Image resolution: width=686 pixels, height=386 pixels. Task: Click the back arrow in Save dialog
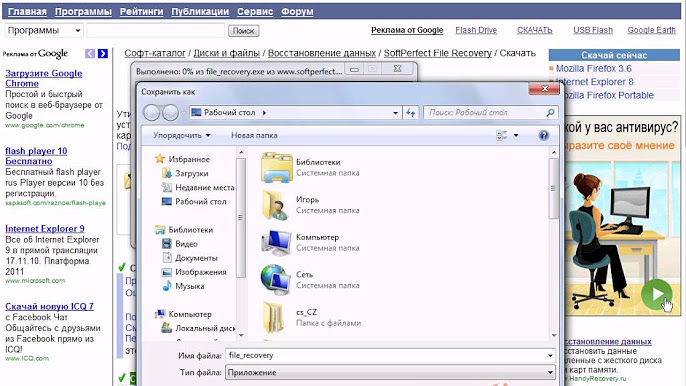(152, 113)
